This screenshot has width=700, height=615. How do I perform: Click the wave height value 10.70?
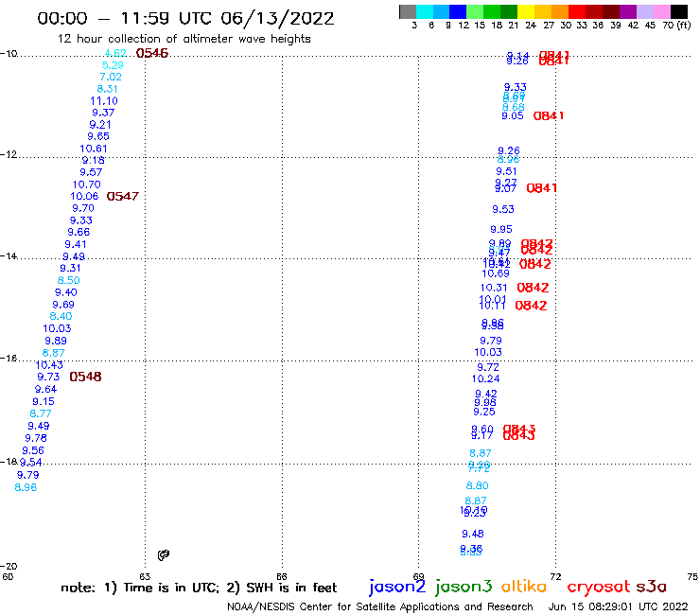pos(87,184)
